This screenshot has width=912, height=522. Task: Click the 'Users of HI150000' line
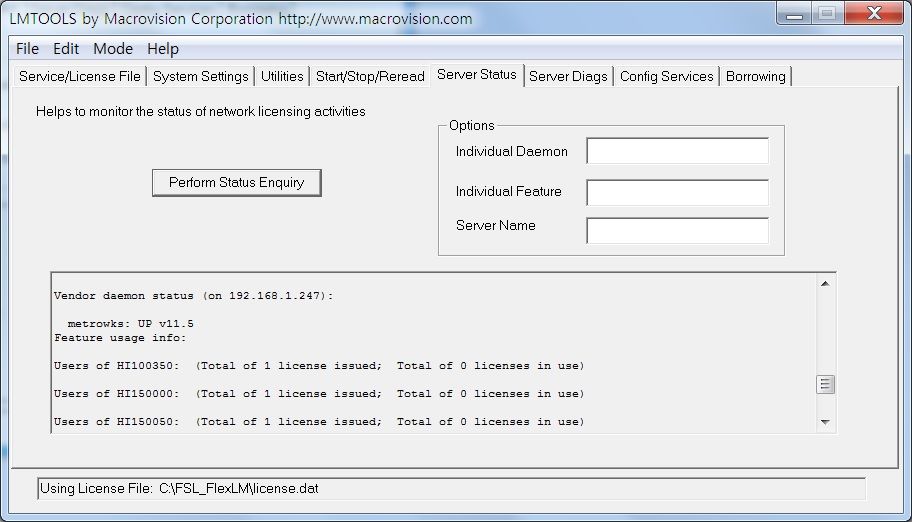tap(319, 394)
